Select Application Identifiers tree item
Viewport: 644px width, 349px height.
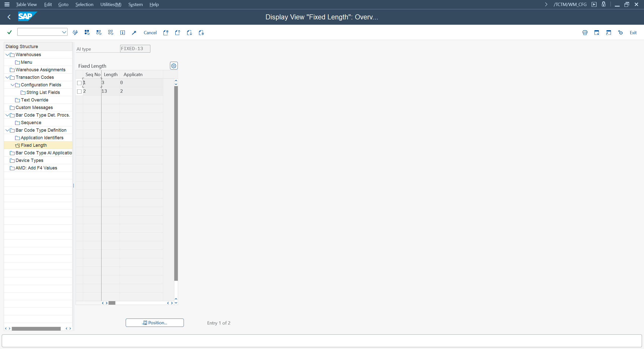(x=42, y=138)
